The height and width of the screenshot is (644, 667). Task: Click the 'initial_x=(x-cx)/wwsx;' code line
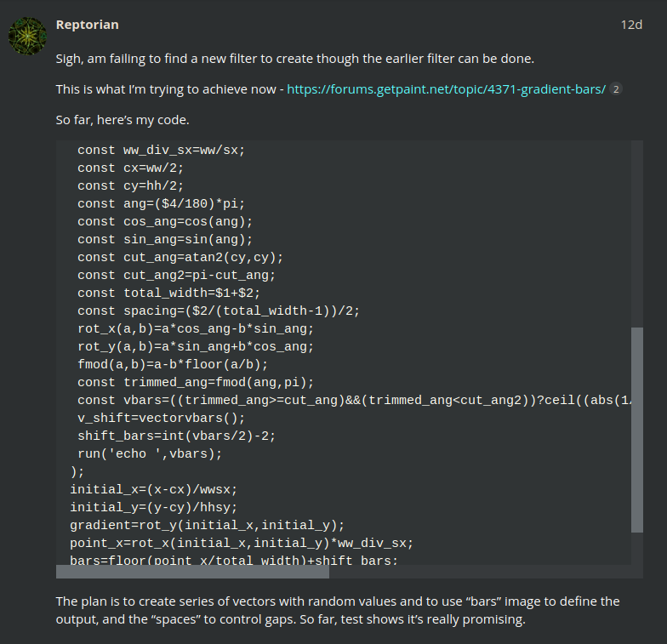click(153, 490)
